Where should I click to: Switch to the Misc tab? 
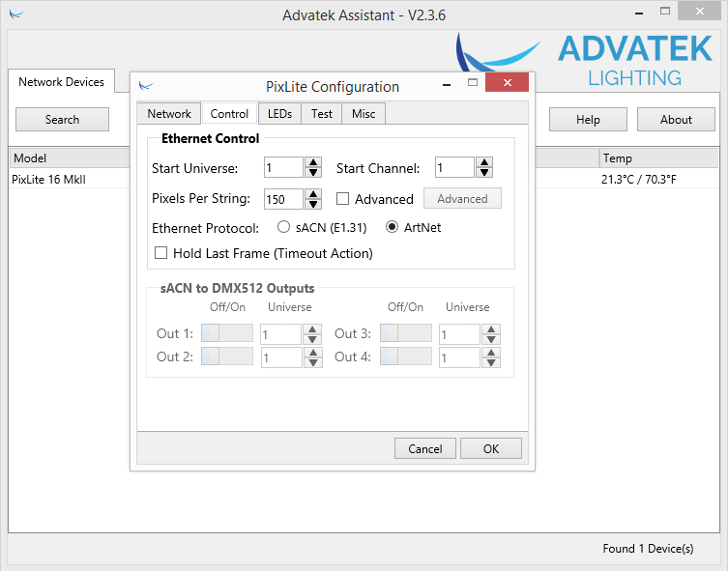click(364, 114)
